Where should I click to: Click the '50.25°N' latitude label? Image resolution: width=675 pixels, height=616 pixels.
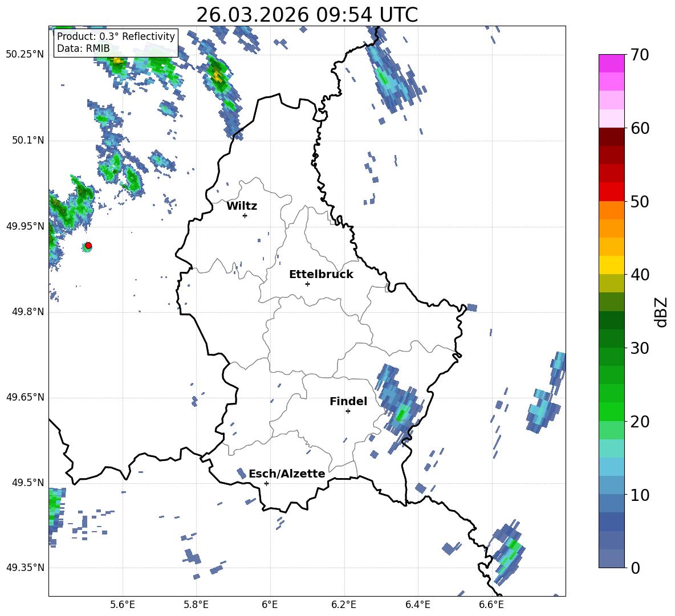pyautogui.click(x=25, y=55)
